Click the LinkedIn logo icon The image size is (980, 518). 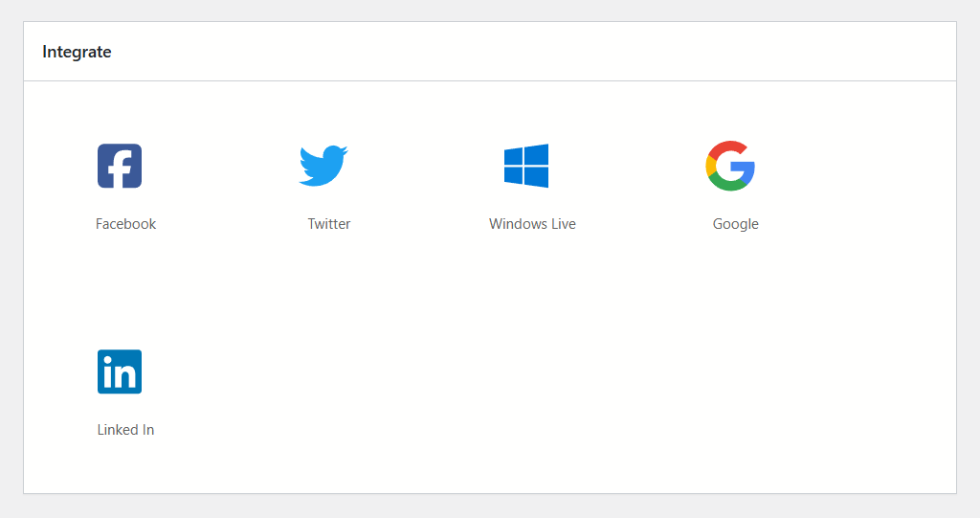pos(120,372)
